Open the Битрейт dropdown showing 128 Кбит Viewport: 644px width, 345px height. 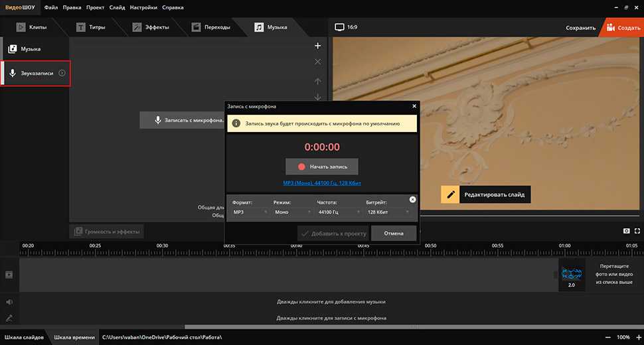click(386, 212)
